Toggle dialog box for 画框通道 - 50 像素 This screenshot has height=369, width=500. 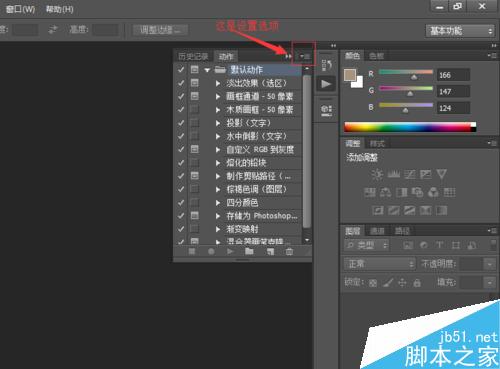pos(195,96)
